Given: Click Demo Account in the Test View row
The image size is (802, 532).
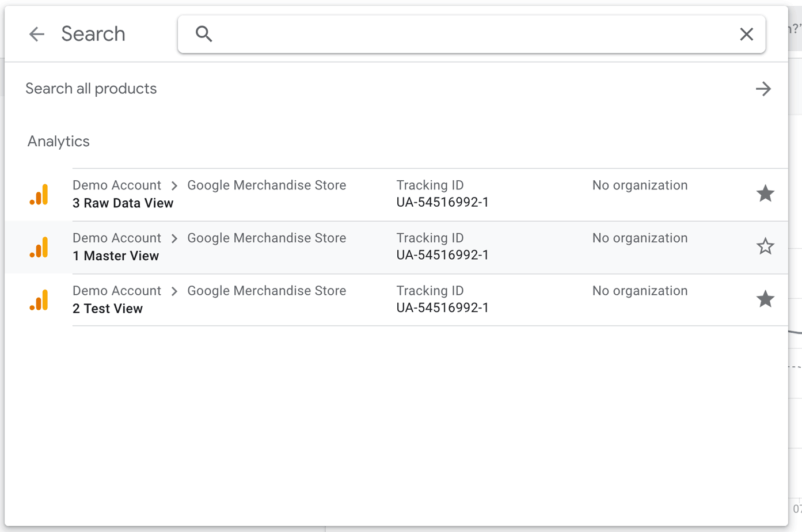Looking at the screenshot, I should [117, 291].
